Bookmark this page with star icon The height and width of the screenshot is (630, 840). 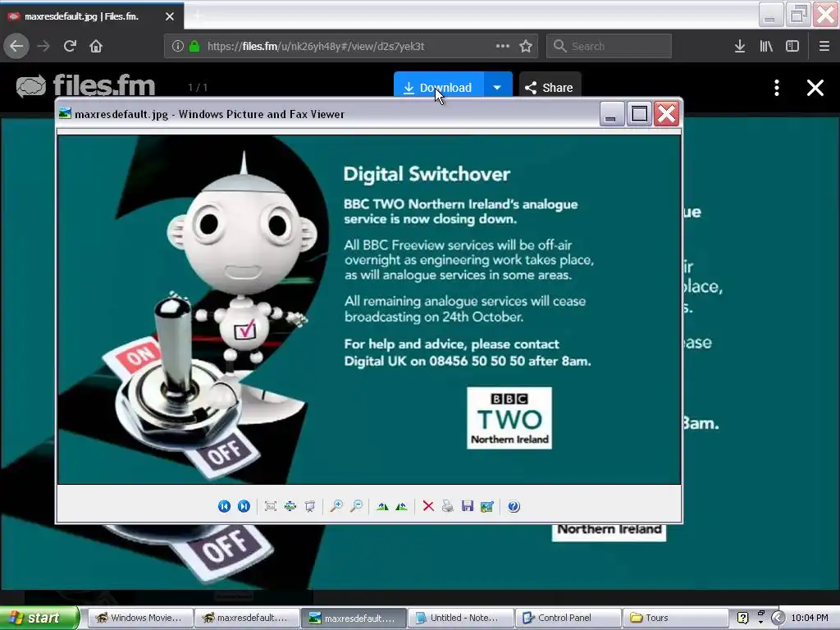[x=526, y=46]
